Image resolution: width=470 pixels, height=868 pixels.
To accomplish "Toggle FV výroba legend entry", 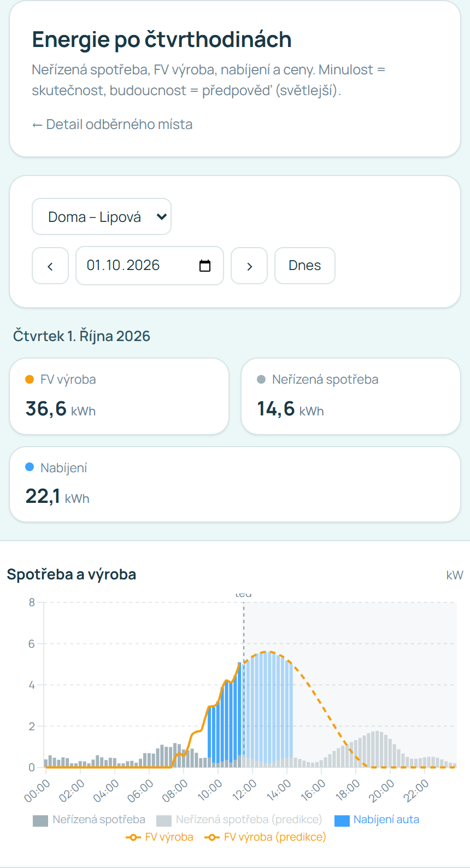I will click(x=160, y=837).
